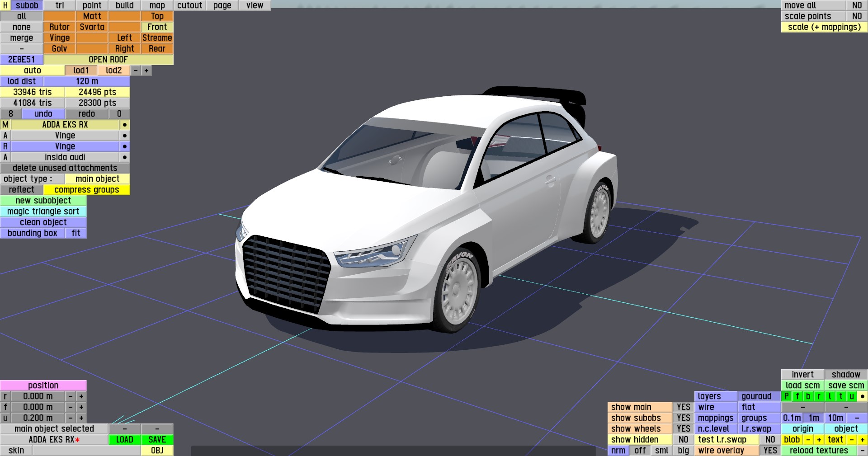The image size is (868, 456).
Task: Toggle wire overlay YES setting
Action: (770, 450)
